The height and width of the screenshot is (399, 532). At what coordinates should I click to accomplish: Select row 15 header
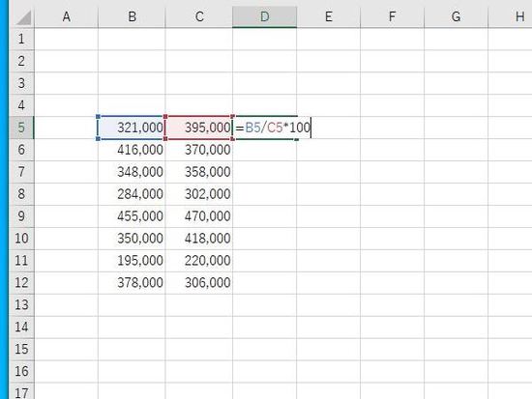[x=21, y=349]
